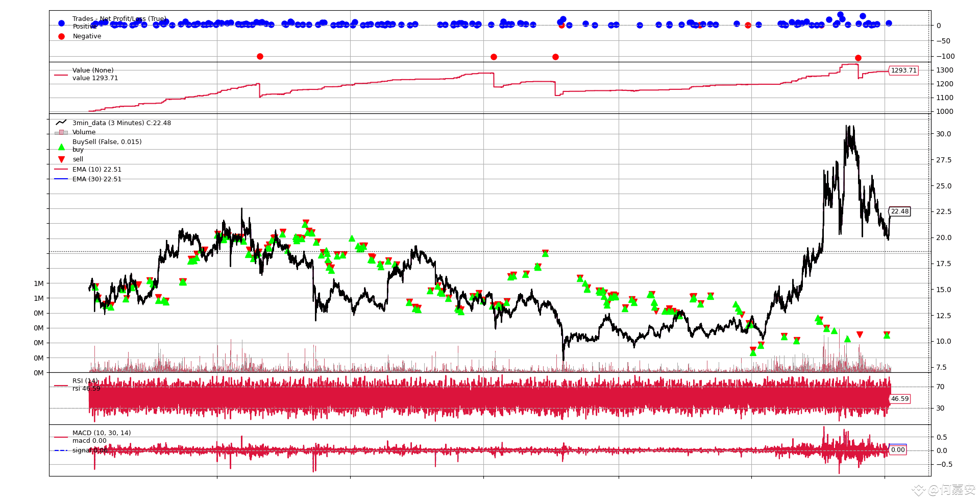Viewport: 980px width, 501px height.
Task: Click the 'MACD (10, 30, 14)' legend label
Action: coord(102,433)
